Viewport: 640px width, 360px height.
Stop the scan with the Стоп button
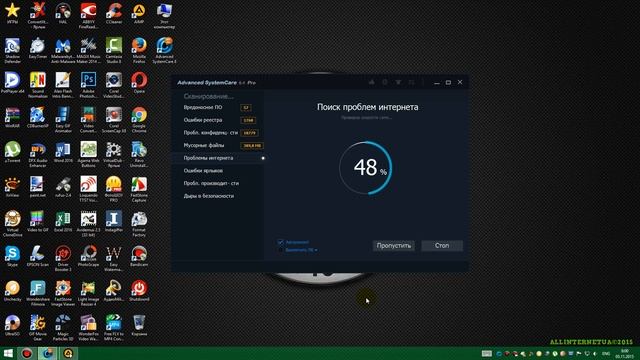point(442,246)
